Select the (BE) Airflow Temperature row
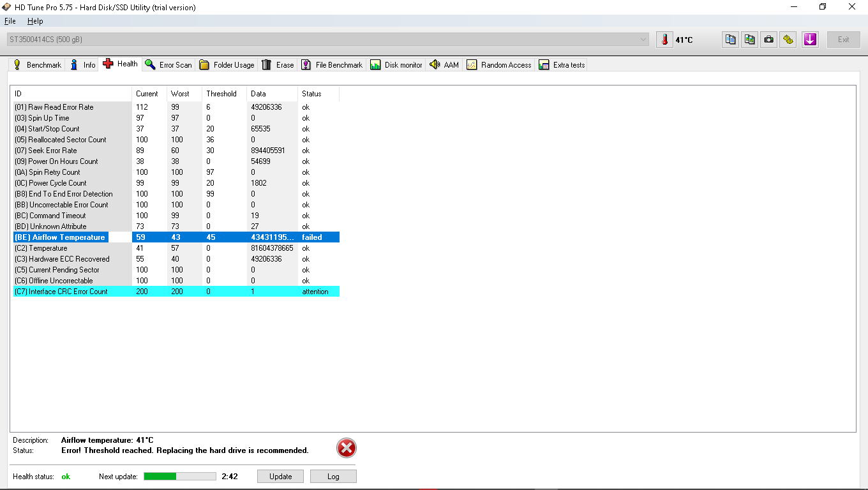Screen dimensions: 868x490 pos(176,237)
